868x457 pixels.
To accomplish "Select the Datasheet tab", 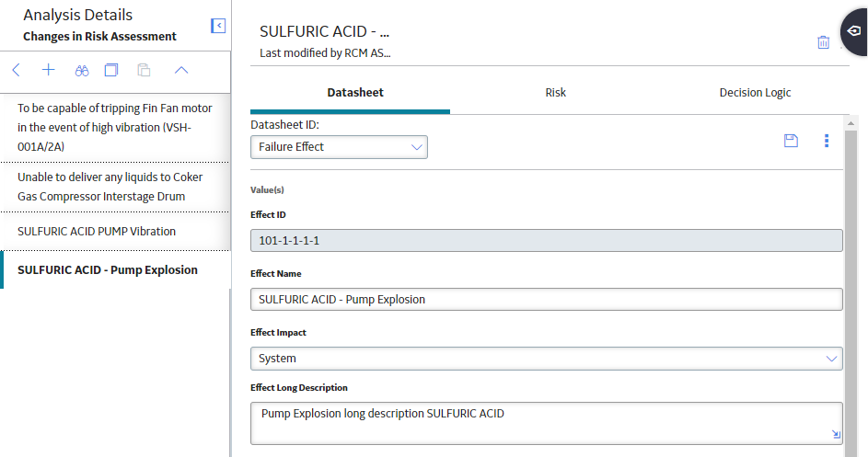I will click(354, 93).
